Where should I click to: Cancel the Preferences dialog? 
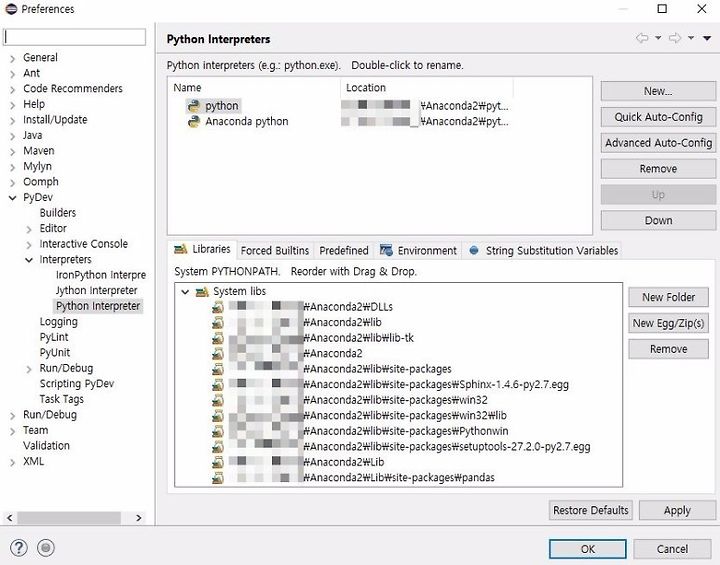click(x=672, y=549)
